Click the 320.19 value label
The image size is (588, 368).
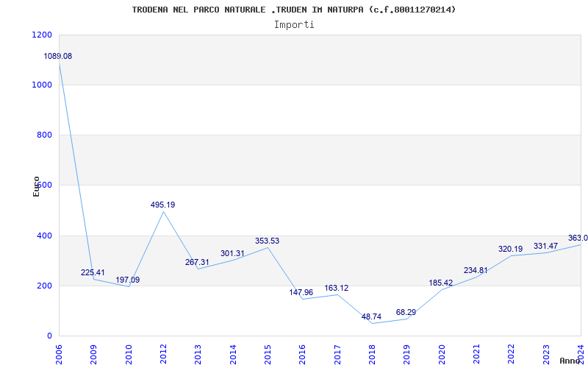(x=510, y=249)
